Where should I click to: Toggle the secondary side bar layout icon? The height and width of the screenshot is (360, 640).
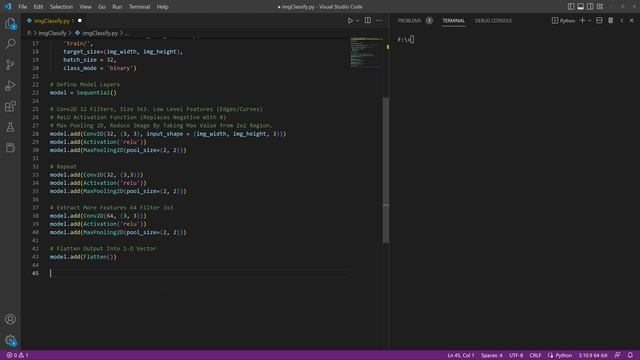pyautogui.click(x=590, y=7)
